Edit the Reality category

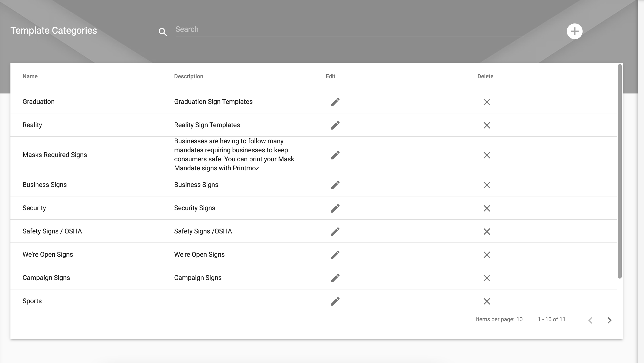(x=335, y=125)
